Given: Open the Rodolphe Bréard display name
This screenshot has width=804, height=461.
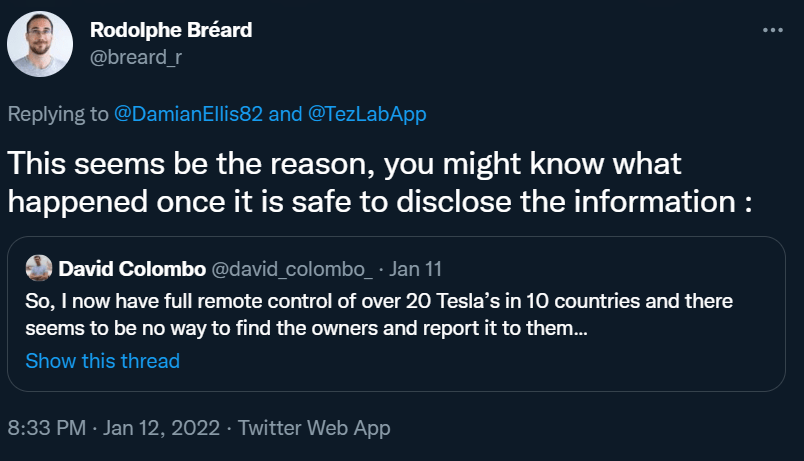Looking at the screenshot, I should pos(171,30).
